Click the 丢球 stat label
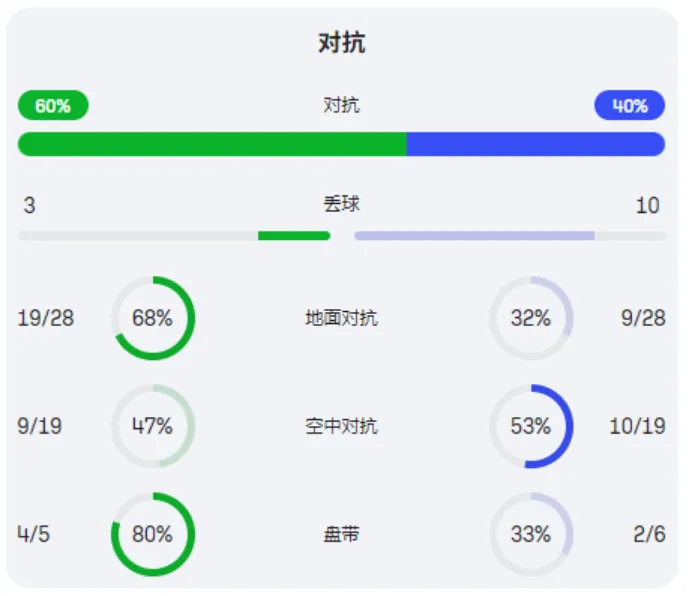Screen dimensions: 689x596 (342, 205)
